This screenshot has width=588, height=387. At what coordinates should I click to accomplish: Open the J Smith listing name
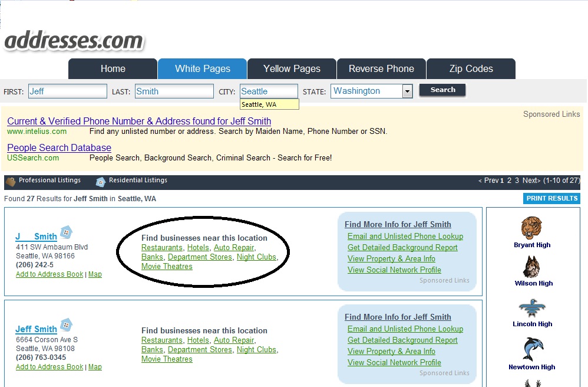coord(36,237)
